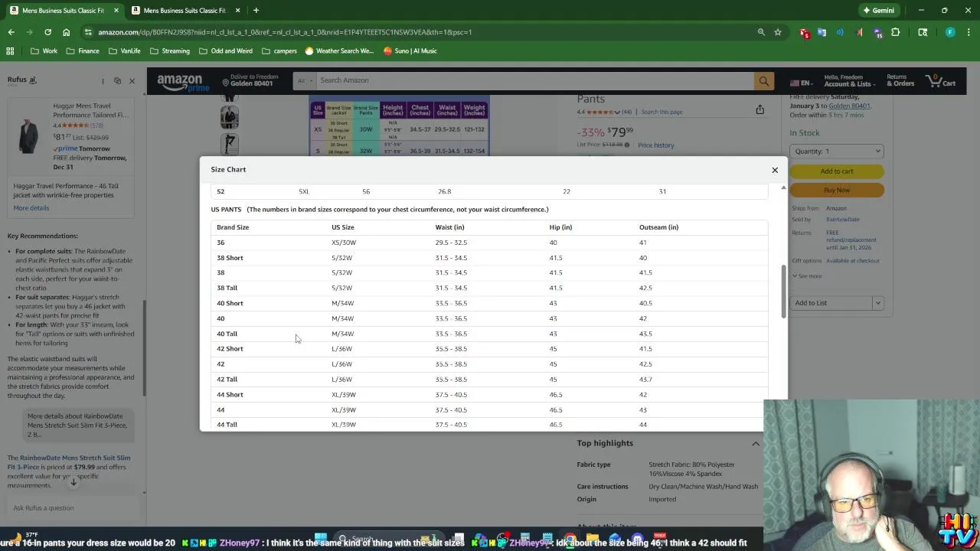Reload the current page
980x551 pixels.
[x=47, y=32]
